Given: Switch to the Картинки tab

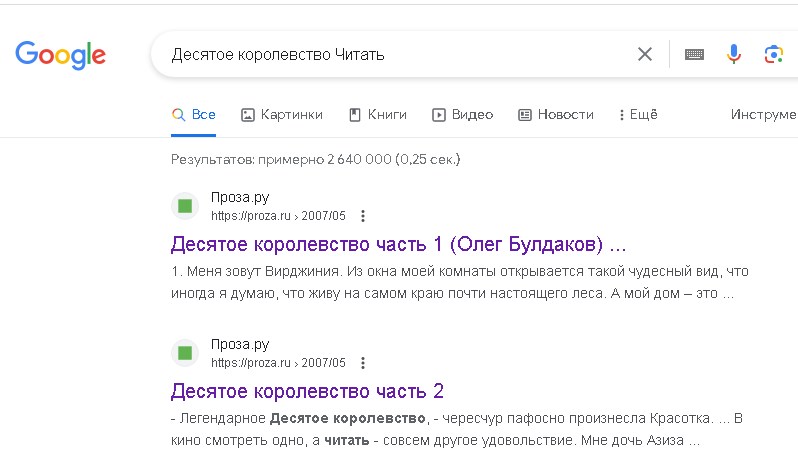Looking at the screenshot, I should (x=281, y=115).
